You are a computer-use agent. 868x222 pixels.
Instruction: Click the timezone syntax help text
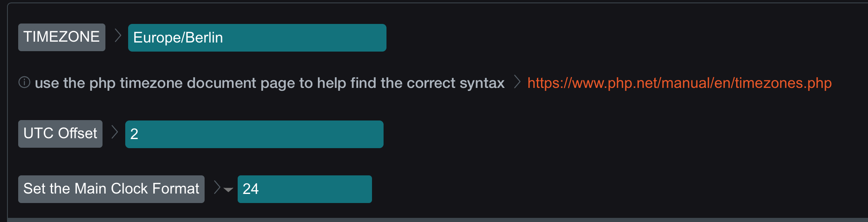269,83
